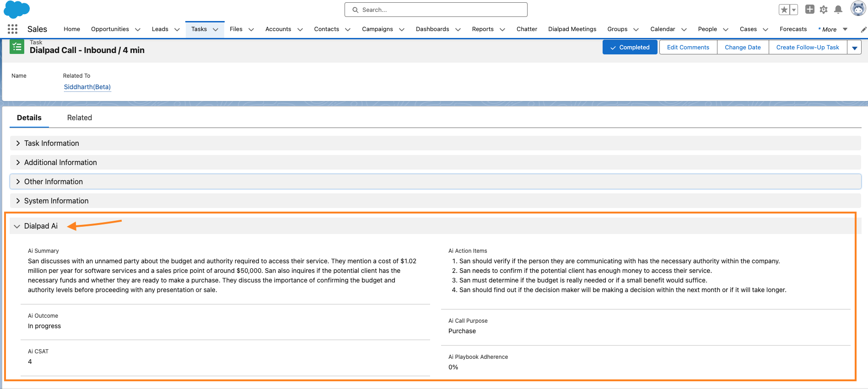This screenshot has width=868, height=389.
Task: Open the More navigation menu
Action: coord(833,30)
